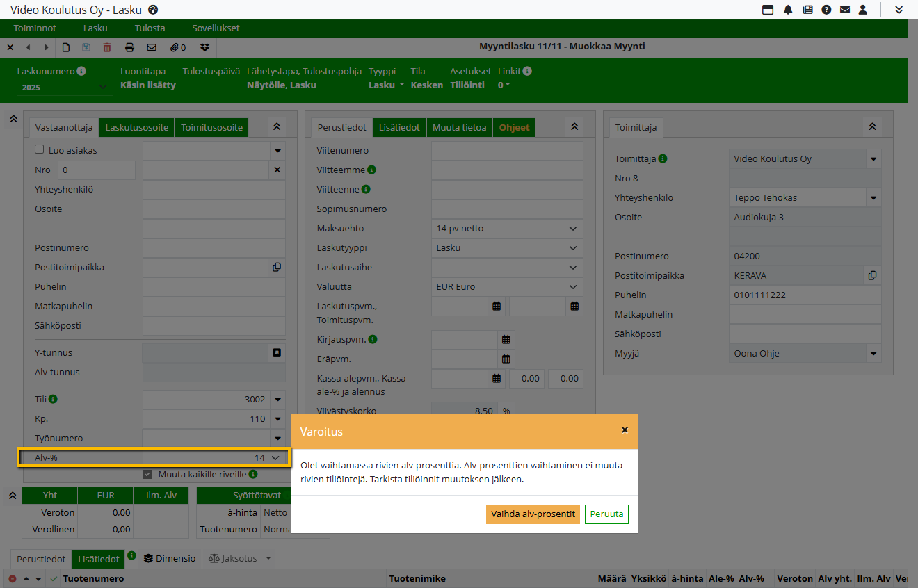Viewport: 918px width, 588px height.
Task: Check the Luo asiakas checkbox
Action: pyautogui.click(x=40, y=149)
